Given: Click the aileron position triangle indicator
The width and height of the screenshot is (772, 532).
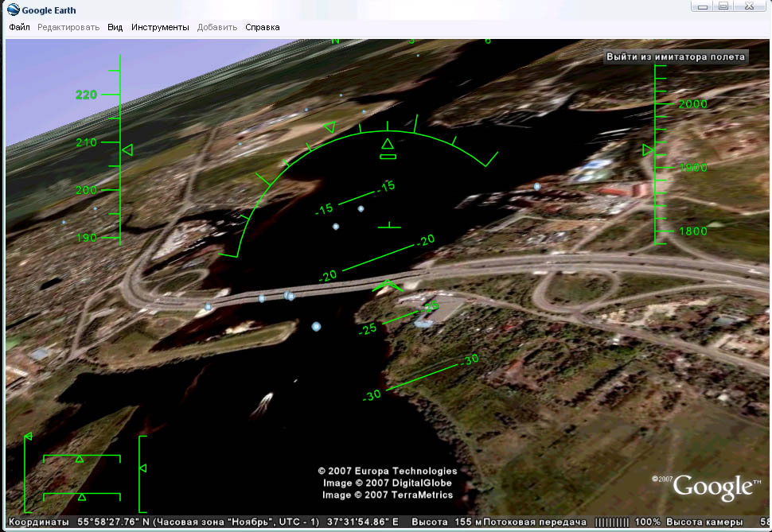Looking at the screenshot, I should click(x=80, y=459).
